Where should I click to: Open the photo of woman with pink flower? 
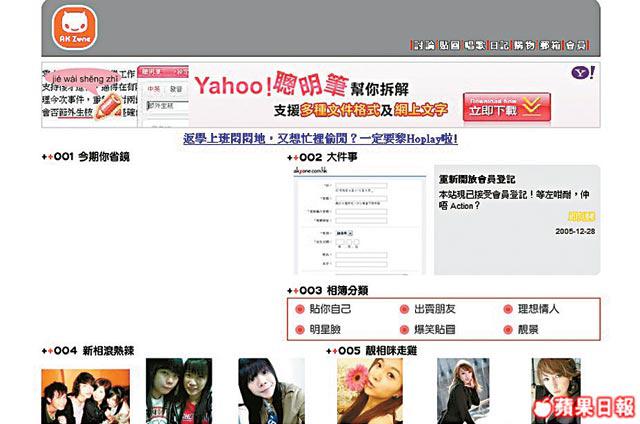(x=370, y=391)
